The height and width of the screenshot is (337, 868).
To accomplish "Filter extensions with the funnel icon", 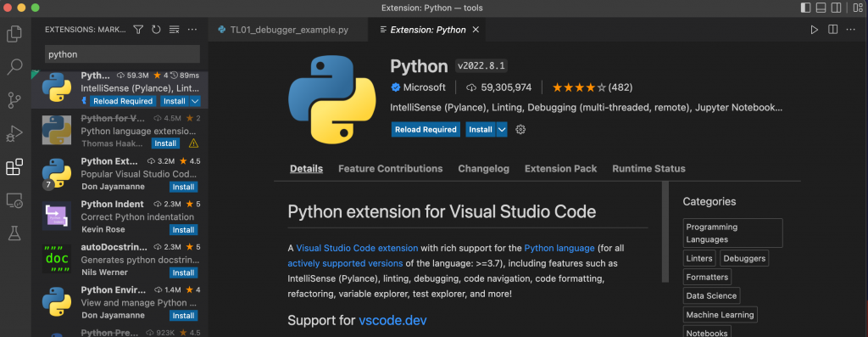I will pyautogui.click(x=138, y=30).
